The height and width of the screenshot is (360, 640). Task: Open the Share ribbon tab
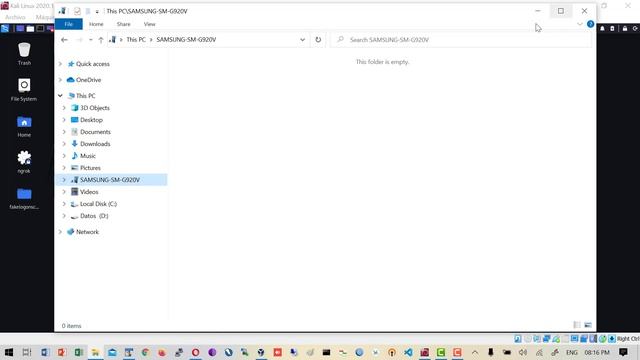[x=123, y=24]
